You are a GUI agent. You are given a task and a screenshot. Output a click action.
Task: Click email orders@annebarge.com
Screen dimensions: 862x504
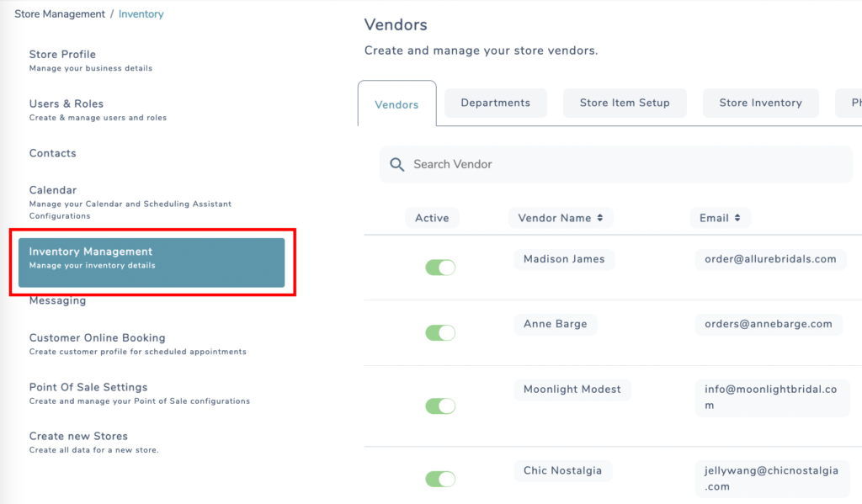(x=769, y=324)
